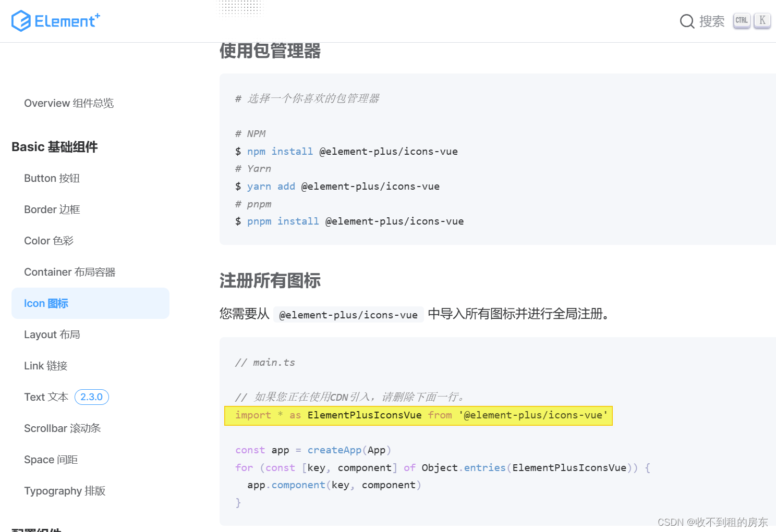Open the Button 按钮 sidebar item
This screenshot has height=532, width=776.
[52, 178]
